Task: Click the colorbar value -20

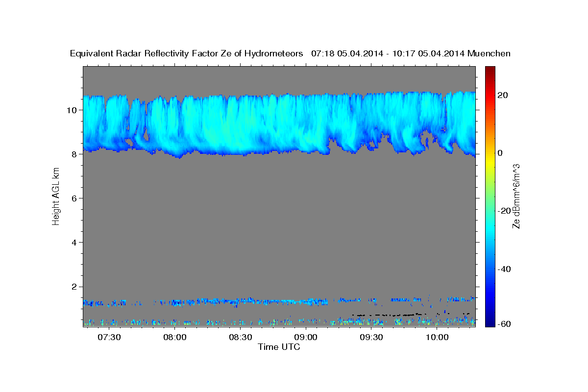Action: coord(503,211)
